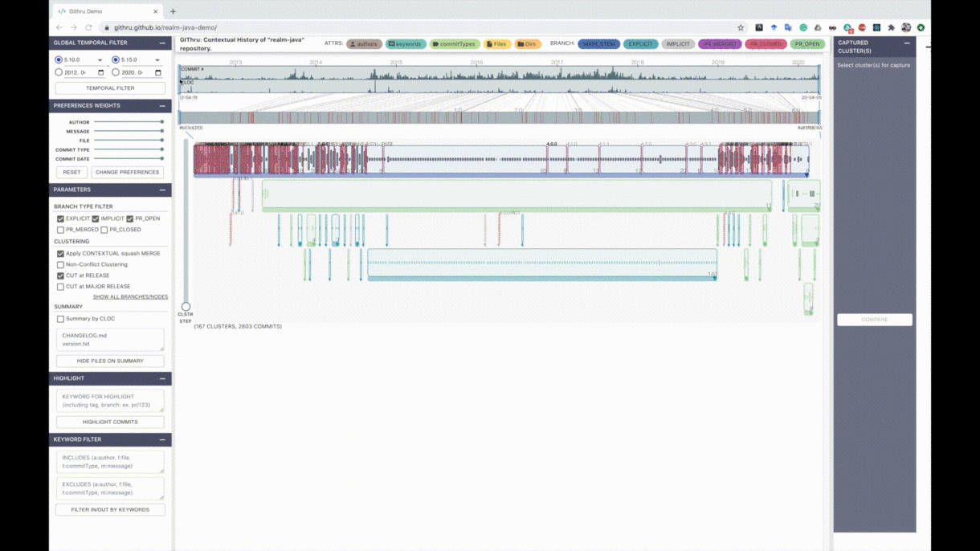Select the 5.15.0 release radio button
980x551 pixels.
point(116,60)
